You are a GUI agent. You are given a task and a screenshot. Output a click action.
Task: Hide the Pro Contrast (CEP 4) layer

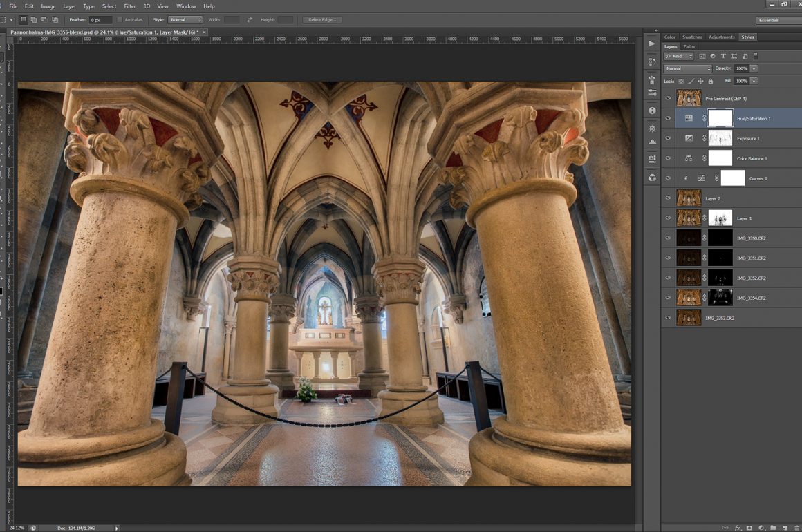[x=668, y=98]
